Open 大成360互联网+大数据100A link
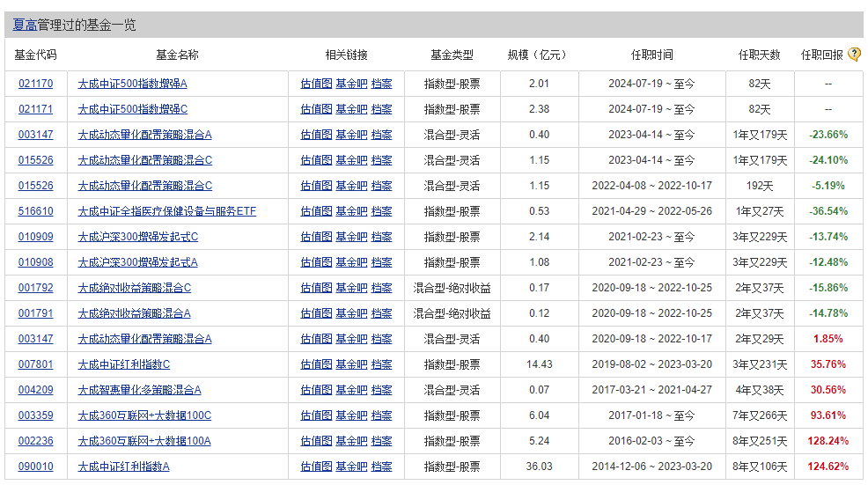The image size is (868, 485). [x=144, y=441]
